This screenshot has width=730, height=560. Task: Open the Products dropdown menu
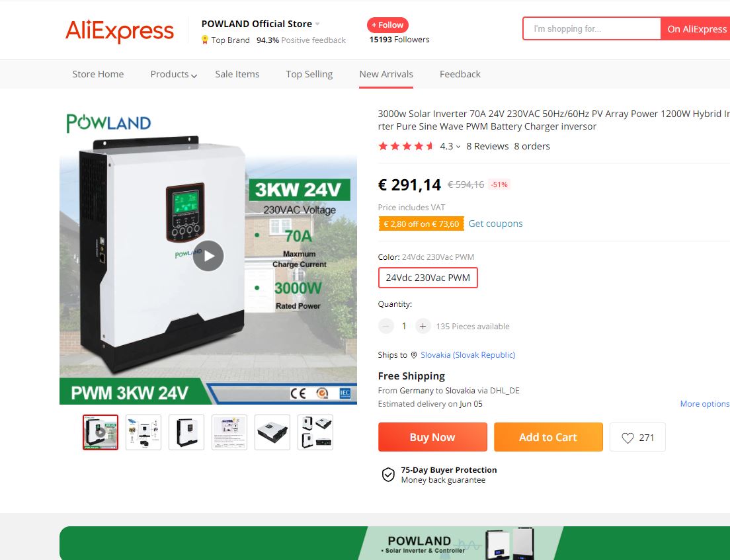coord(174,75)
